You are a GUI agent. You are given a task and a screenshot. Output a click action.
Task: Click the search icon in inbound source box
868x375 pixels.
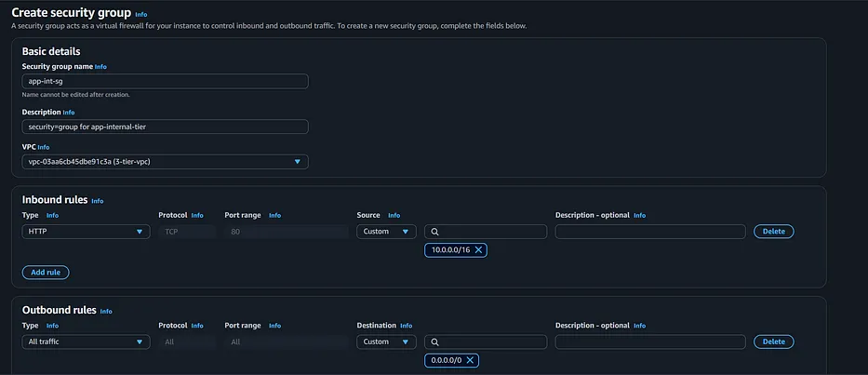434,232
